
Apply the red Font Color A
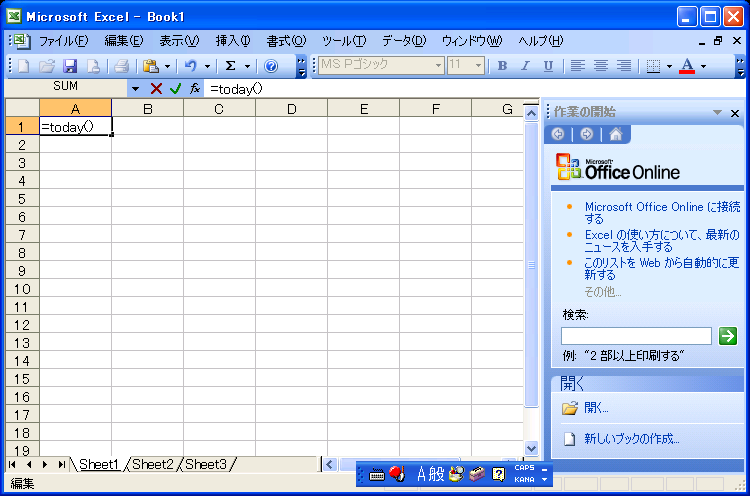click(687, 66)
